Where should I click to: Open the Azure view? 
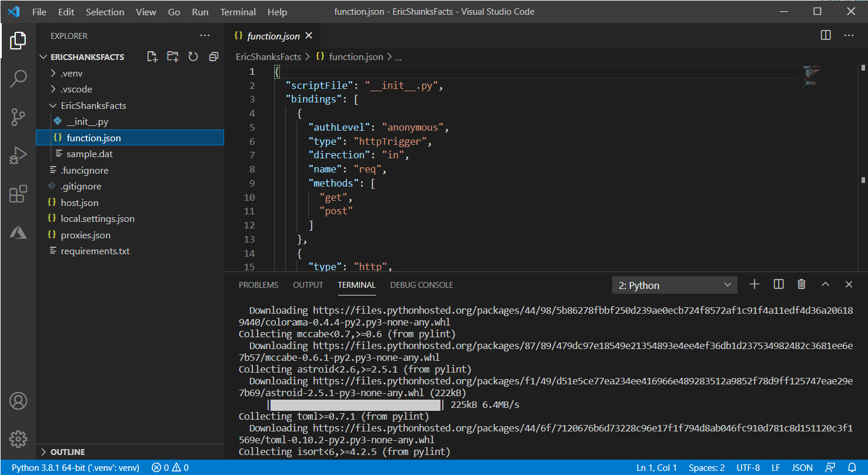pyautogui.click(x=18, y=232)
